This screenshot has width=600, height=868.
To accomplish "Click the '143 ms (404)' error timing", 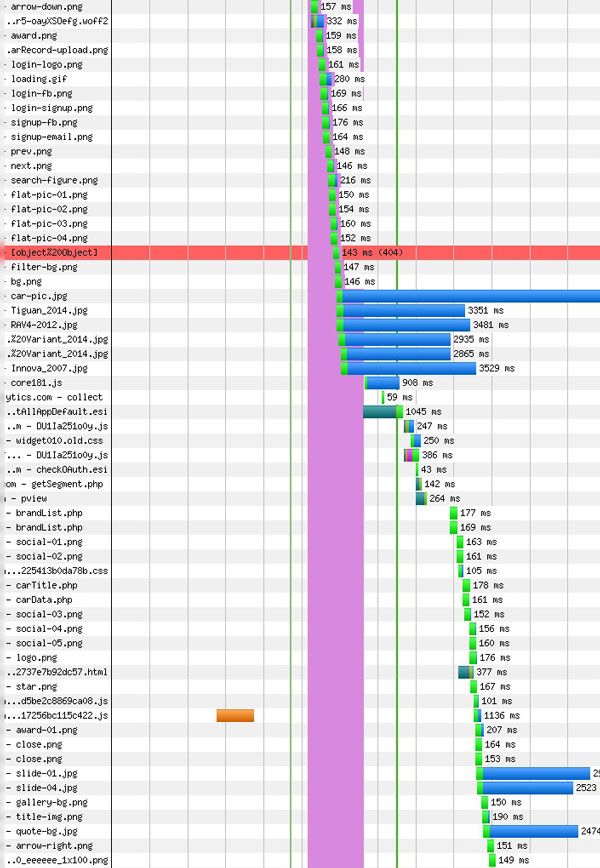I will [372, 252].
